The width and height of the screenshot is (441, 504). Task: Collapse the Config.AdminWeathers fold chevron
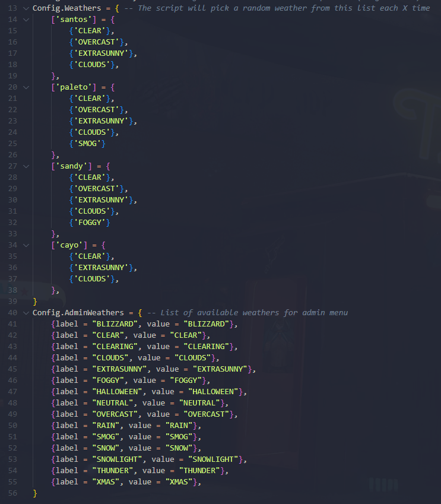(x=26, y=313)
